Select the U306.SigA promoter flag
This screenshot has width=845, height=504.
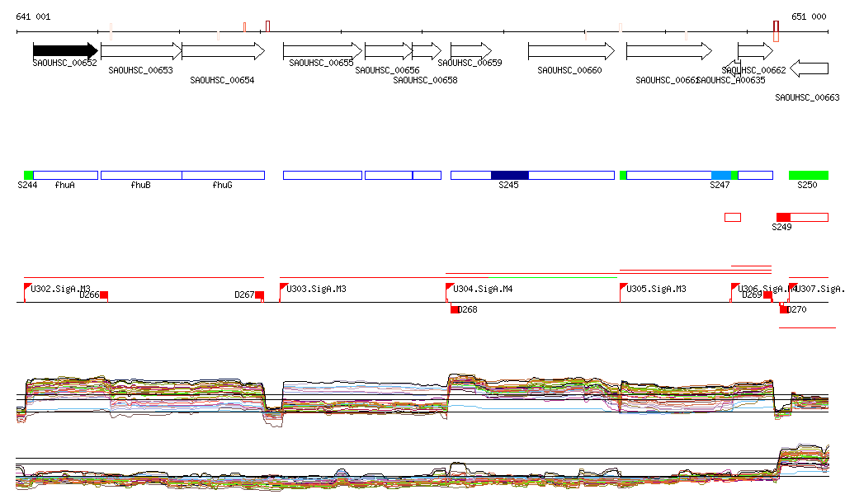735,286
